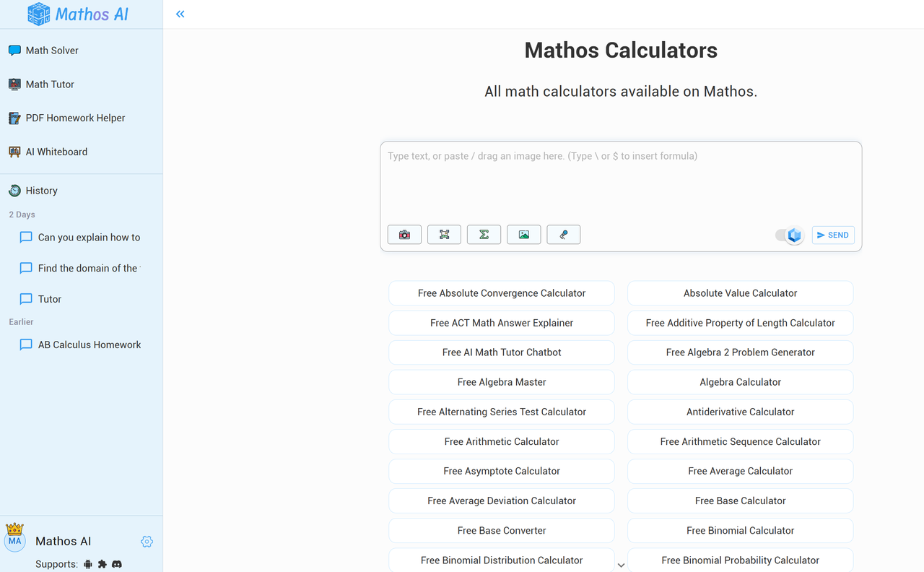924x572 pixels.
Task: Click the Discord support icon
Action: pyautogui.click(x=117, y=564)
